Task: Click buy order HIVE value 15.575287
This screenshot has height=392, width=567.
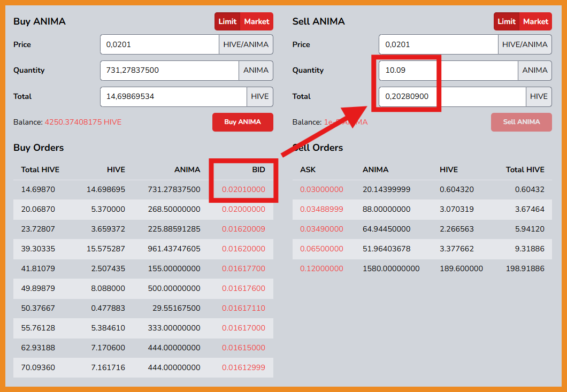Action: tap(106, 249)
